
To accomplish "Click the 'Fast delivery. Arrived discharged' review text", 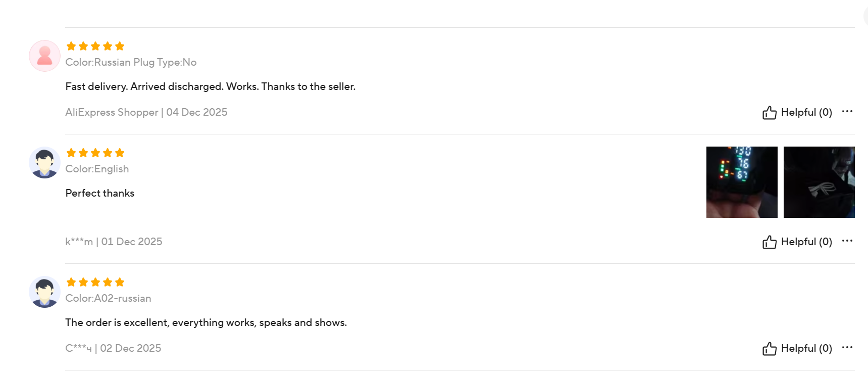I will pyautogui.click(x=210, y=86).
